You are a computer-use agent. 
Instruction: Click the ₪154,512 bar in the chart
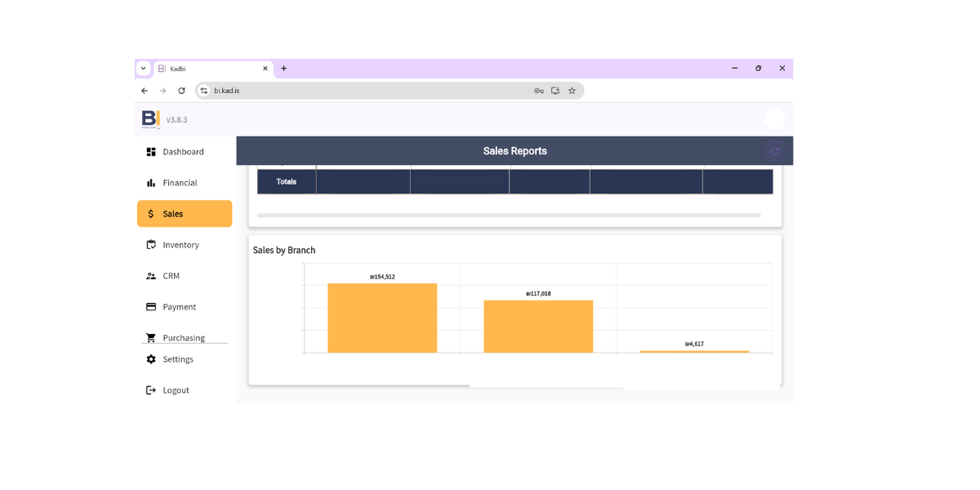pyautogui.click(x=382, y=318)
